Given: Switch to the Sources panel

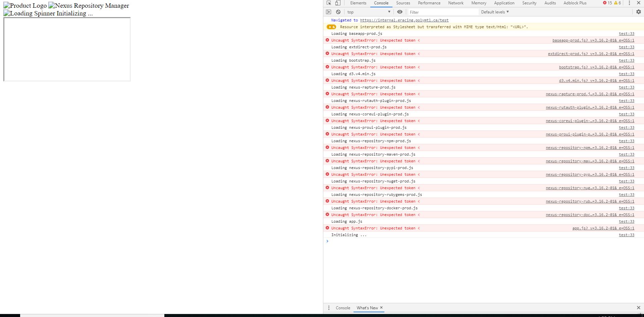Looking at the screenshot, I should (402, 3).
